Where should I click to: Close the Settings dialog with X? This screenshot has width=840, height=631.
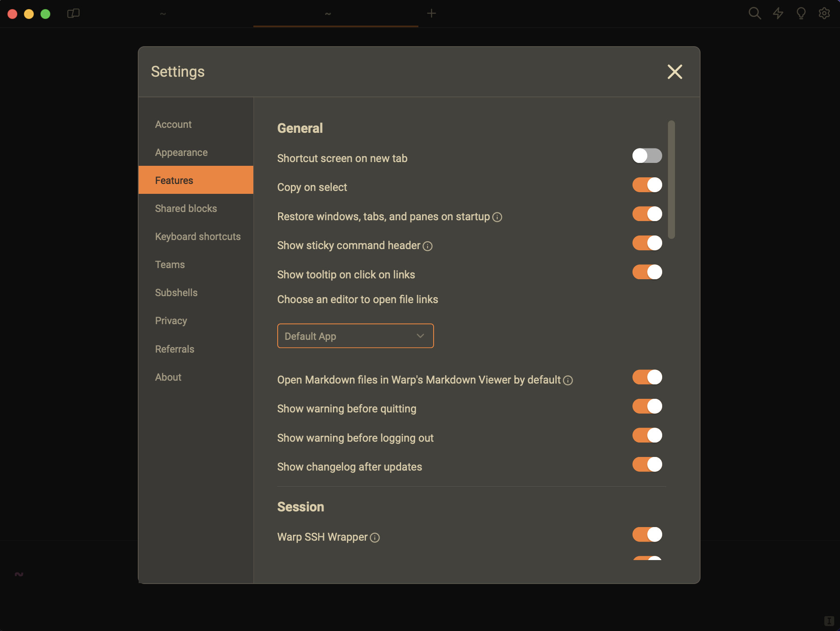[675, 72]
